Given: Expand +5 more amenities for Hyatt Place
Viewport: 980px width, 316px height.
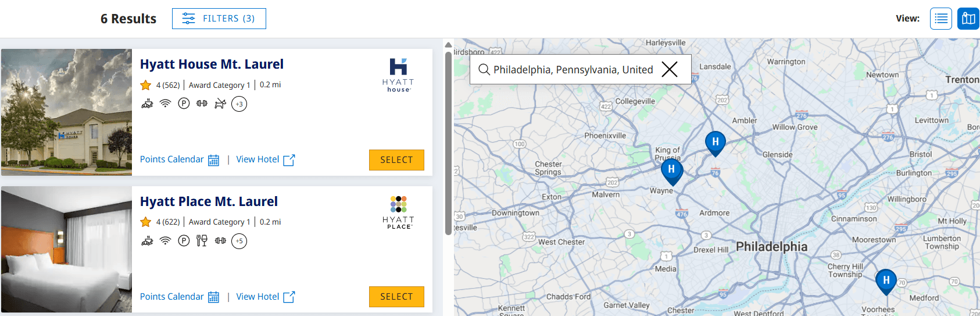Looking at the screenshot, I should click(239, 241).
